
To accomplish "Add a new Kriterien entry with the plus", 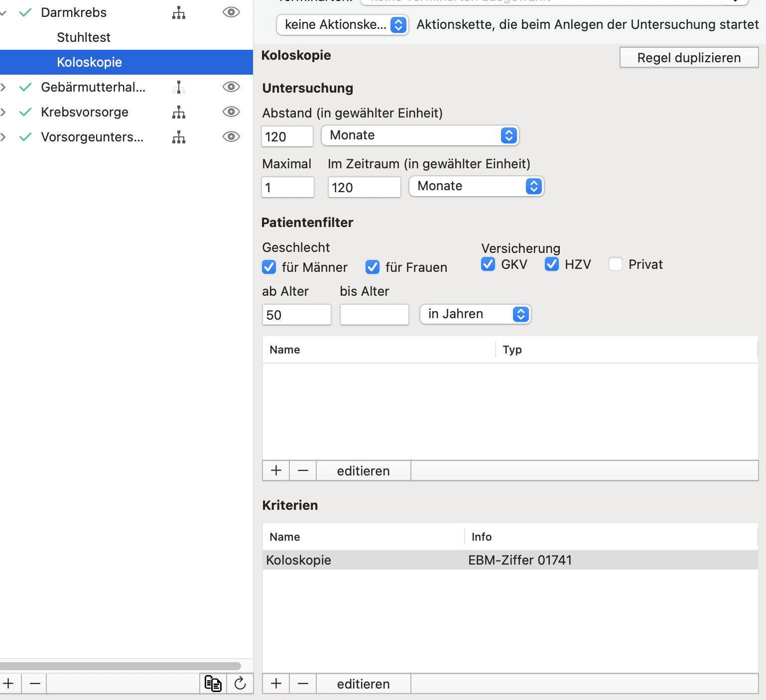I will click(276, 684).
